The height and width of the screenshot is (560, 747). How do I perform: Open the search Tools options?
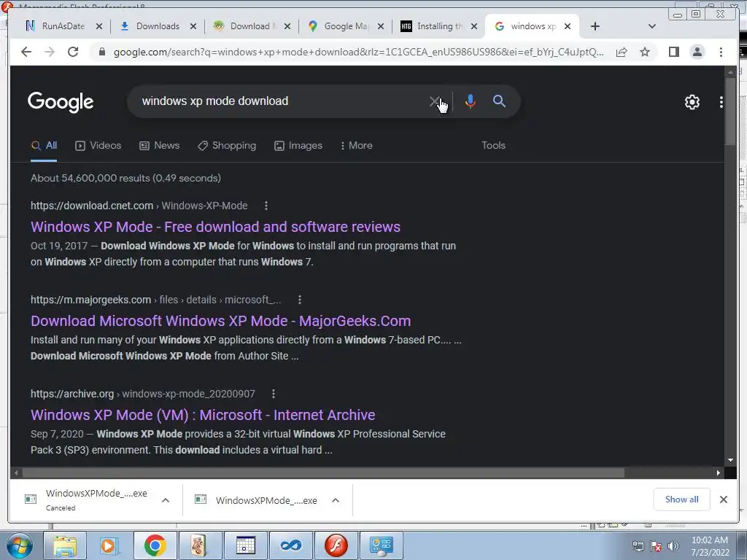pos(493,146)
